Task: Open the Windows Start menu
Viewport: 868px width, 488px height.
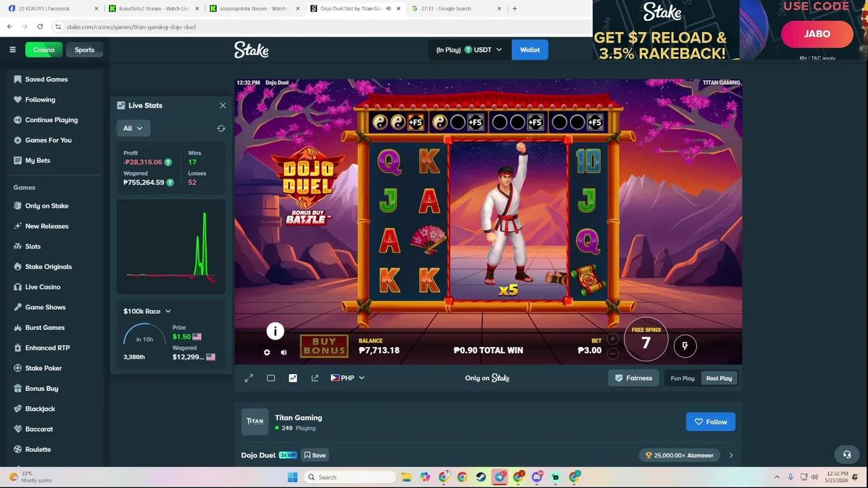Action: pos(292,477)
